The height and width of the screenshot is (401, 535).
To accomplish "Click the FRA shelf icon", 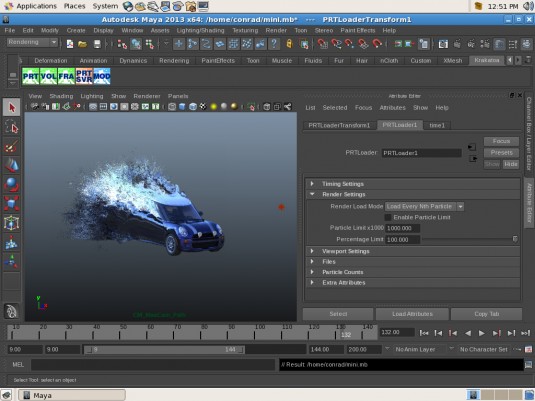I will coord(66,76).
